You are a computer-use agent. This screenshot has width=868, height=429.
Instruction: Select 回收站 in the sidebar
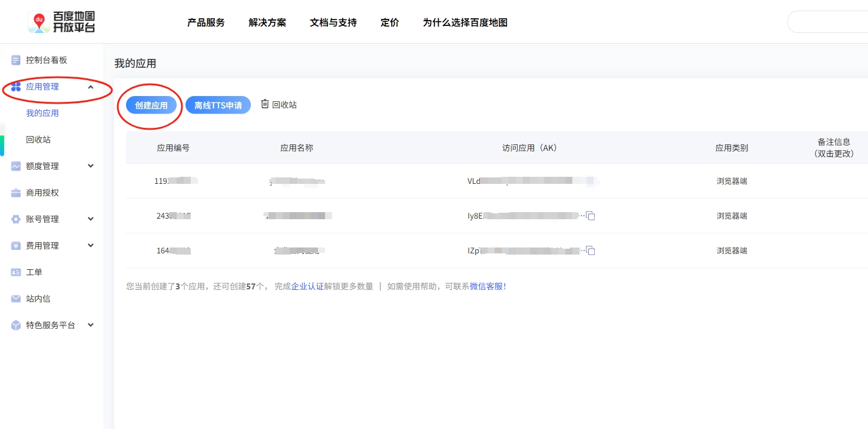pos(38,140)
